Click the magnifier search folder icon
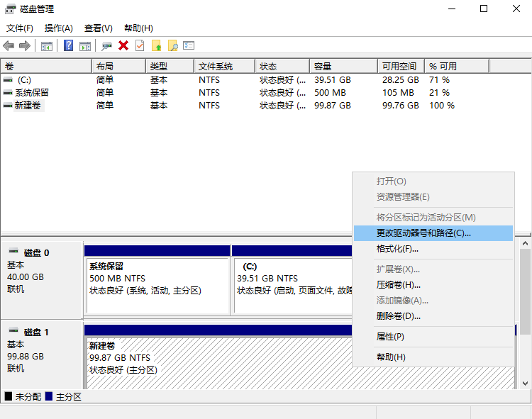This screenshot has height=419, width=532. click(x=172, y=45)
